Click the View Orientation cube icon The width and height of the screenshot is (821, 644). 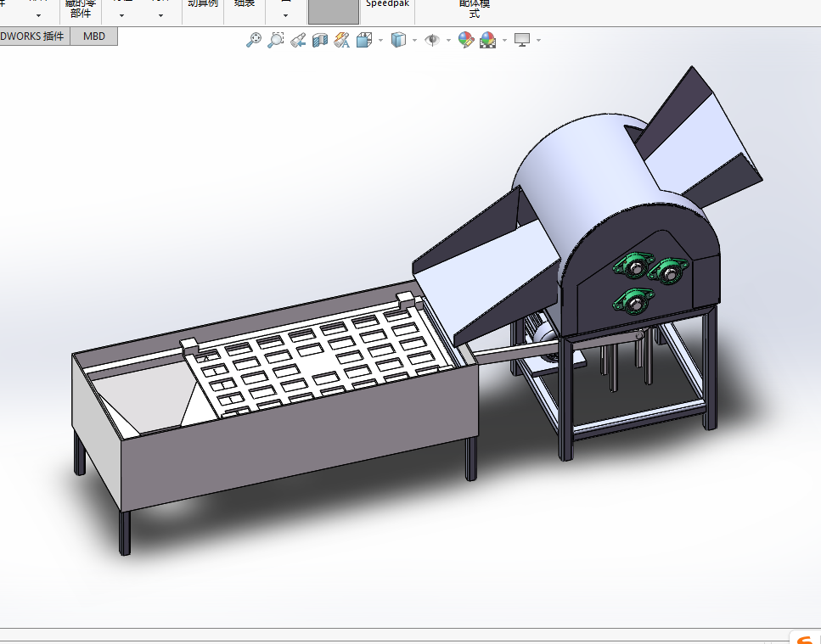pyautogui.click(x=364, y=40)
